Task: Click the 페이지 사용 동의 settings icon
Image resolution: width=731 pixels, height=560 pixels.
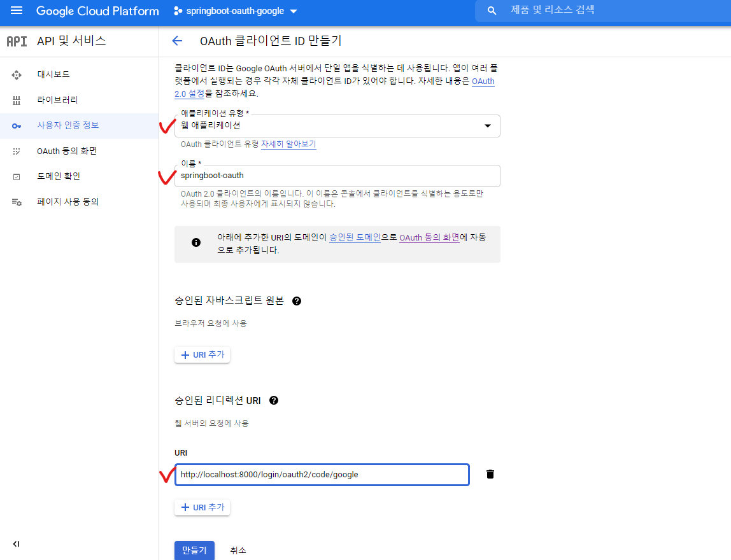Action: pyautogui.click(x=17, y=202)
